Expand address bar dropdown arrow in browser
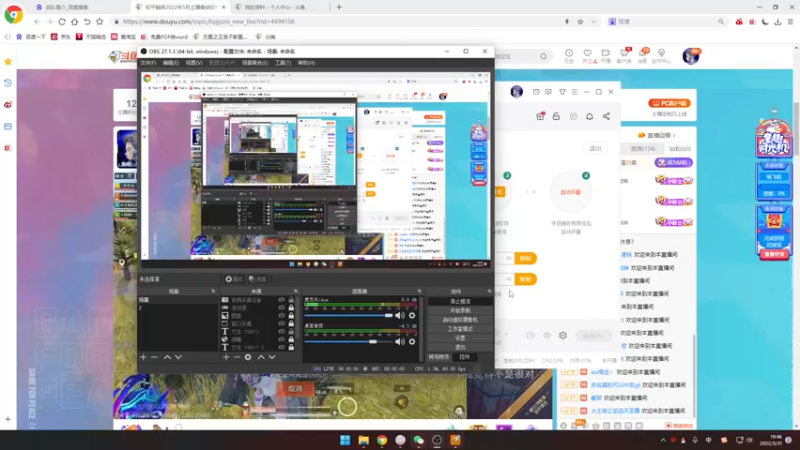The image size is (800, 450). click(593, 21)
